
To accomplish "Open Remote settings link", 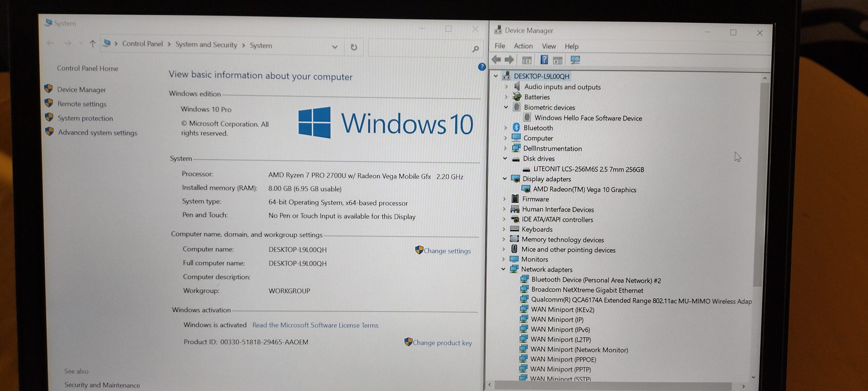I will [x=82, y=104].
